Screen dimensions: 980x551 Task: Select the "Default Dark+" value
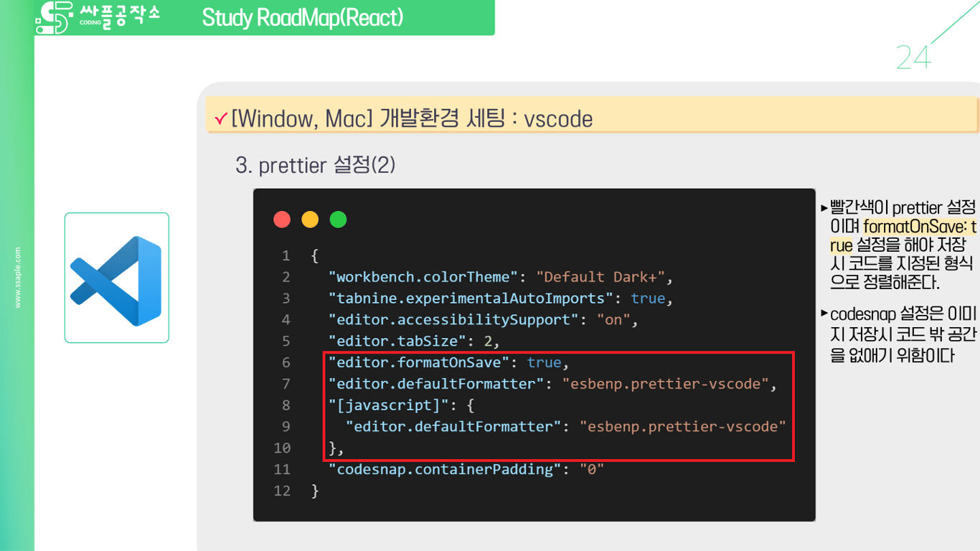coord(601,277)
